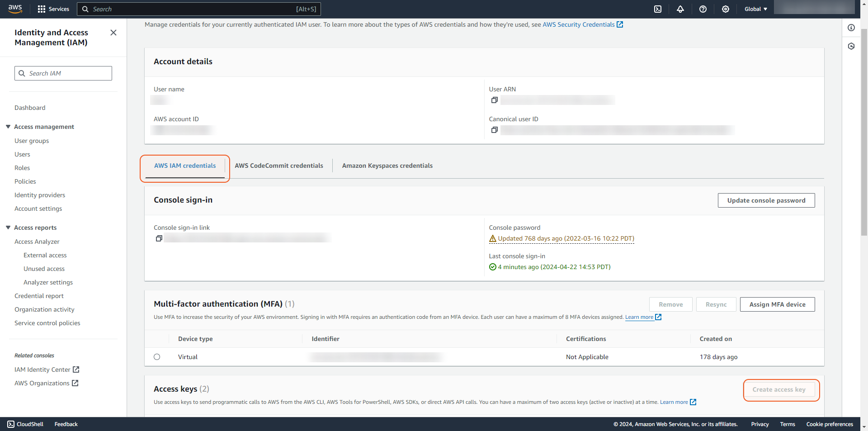The height and width of the screenshot is (431, 868).
Task: Click the AWS logo home icon
Action: point(15,9)
